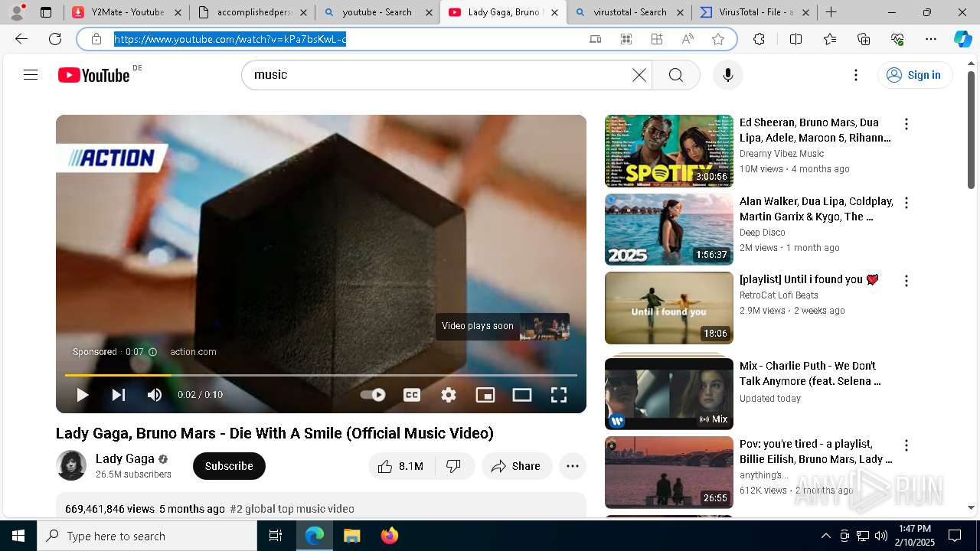Image resolution: width=980 pixels, height=551 pixels.
Task: Open YouTube hamburger guide menu
Action: [31, 75]
